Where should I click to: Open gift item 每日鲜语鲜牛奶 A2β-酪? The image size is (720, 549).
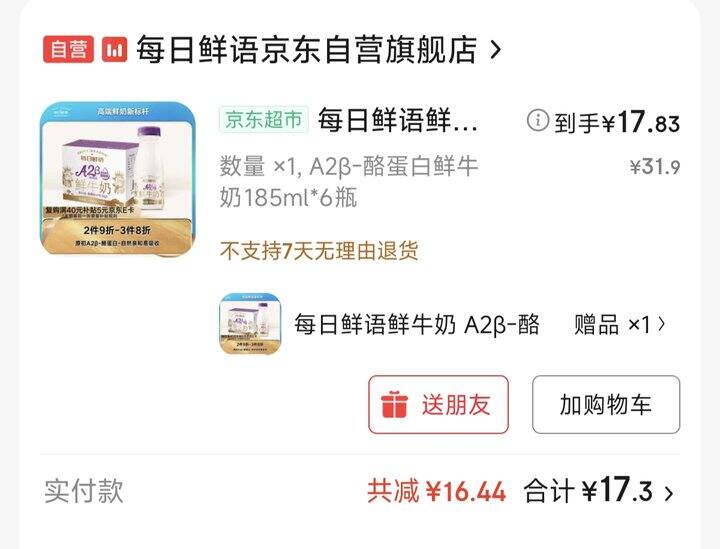(x=416, y=325)
